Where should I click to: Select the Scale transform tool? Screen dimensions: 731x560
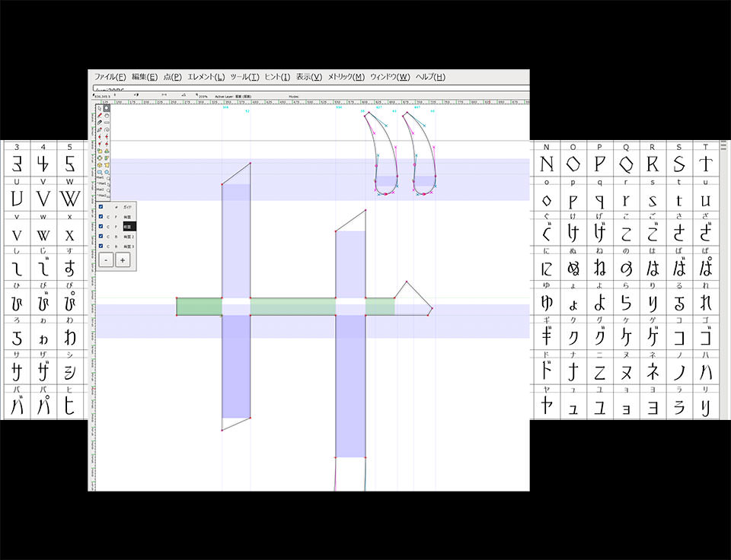99,151
